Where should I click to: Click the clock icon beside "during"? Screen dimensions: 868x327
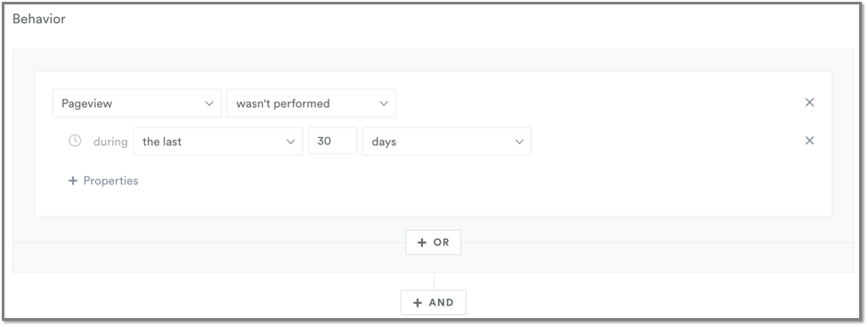pyautogui.click(x=75, y=141)
